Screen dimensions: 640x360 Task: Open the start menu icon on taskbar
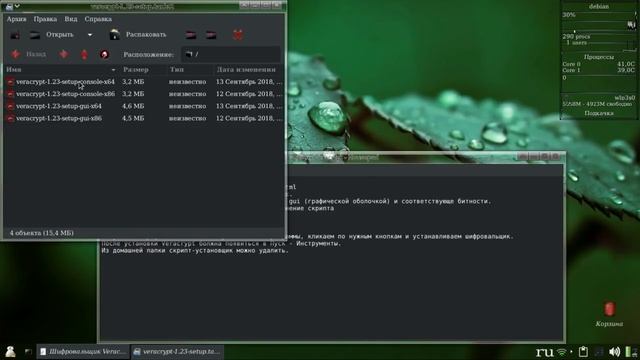10,351
